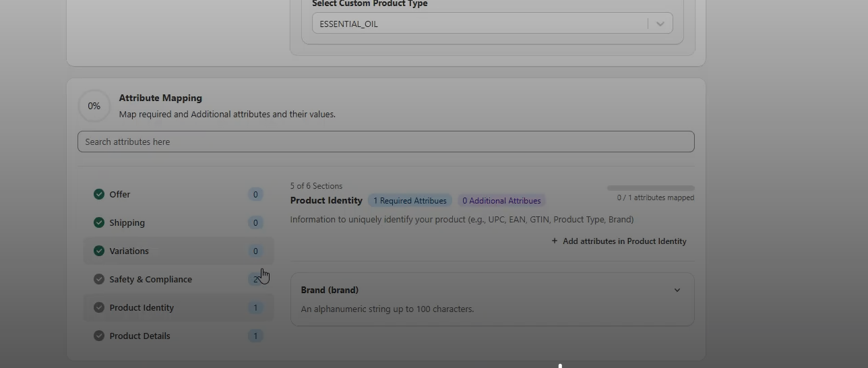Click the 1 Required Attribues badge

410,201
